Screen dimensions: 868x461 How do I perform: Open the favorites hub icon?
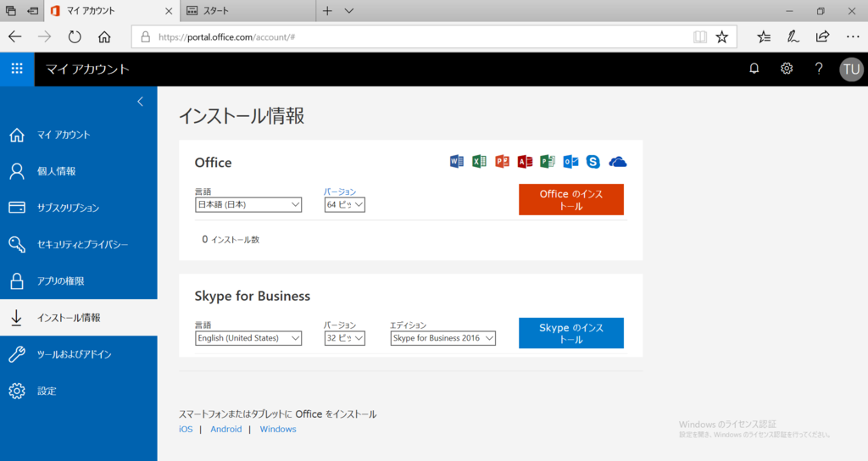pyautogui.click(x=764, y=37)
